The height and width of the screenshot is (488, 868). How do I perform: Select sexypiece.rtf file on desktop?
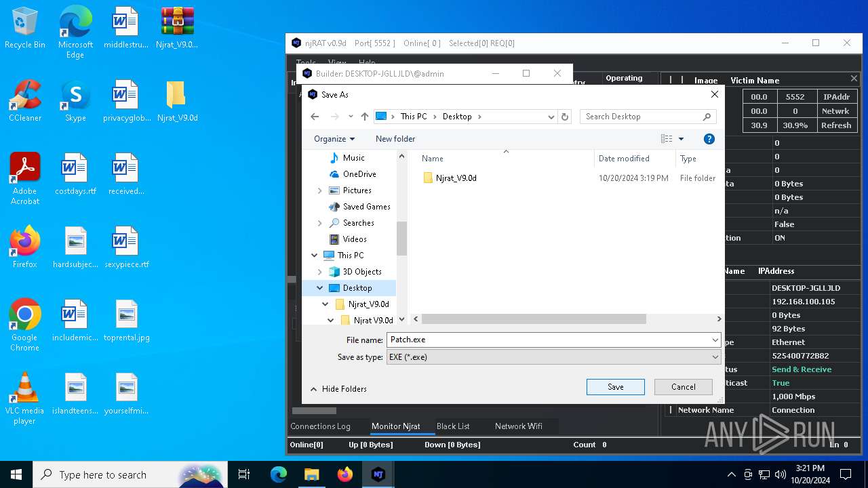126,247
